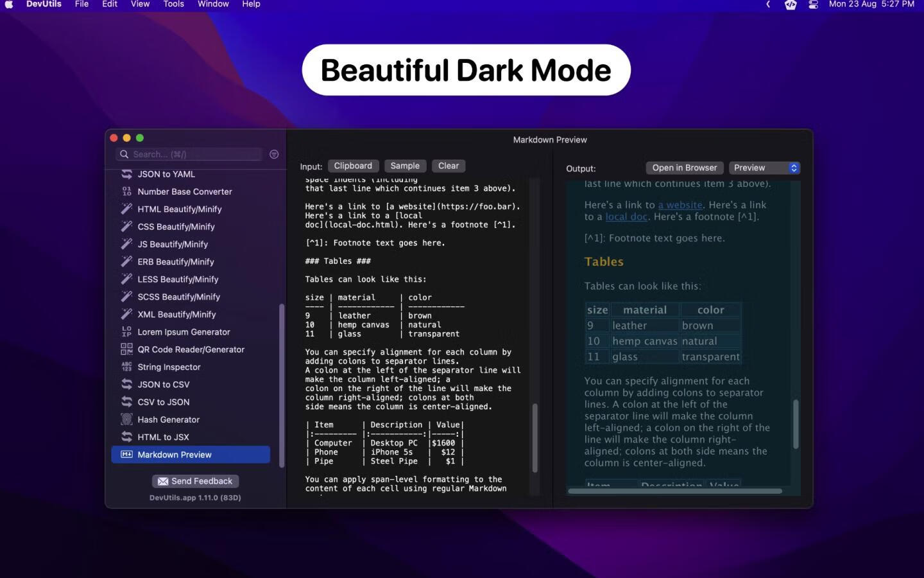
Task: Click the XML Beautify/Minify wand icon
Action: click(126, 314)
